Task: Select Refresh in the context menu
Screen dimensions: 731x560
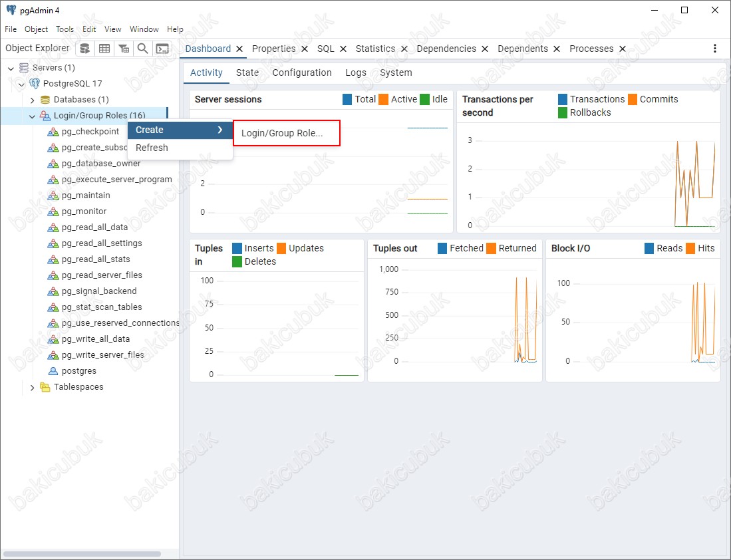Action: [180, 148]
